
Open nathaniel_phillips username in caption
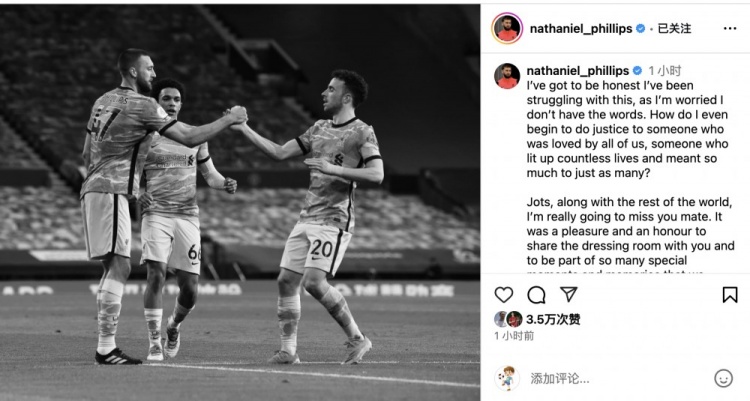click(x=578, y=71)
